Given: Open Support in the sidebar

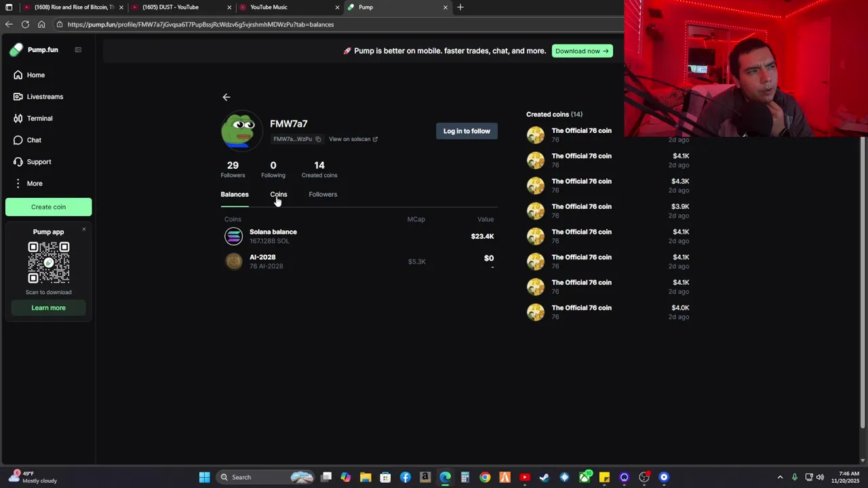Looking at the screenshot, I should (33, 162).
